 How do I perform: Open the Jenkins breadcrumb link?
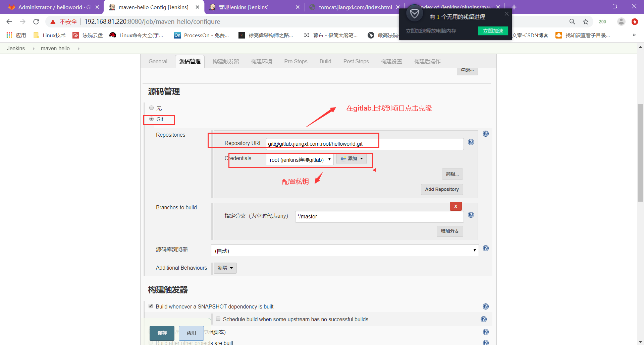tap(16, 49)
